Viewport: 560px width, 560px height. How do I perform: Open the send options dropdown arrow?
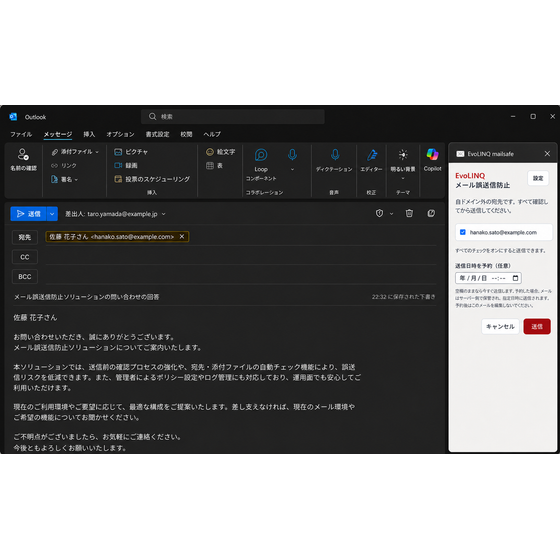(x=52, y=214)
